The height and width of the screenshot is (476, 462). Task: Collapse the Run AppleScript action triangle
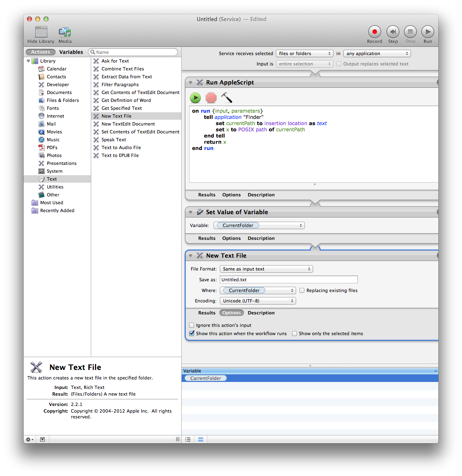click(191, 82)
